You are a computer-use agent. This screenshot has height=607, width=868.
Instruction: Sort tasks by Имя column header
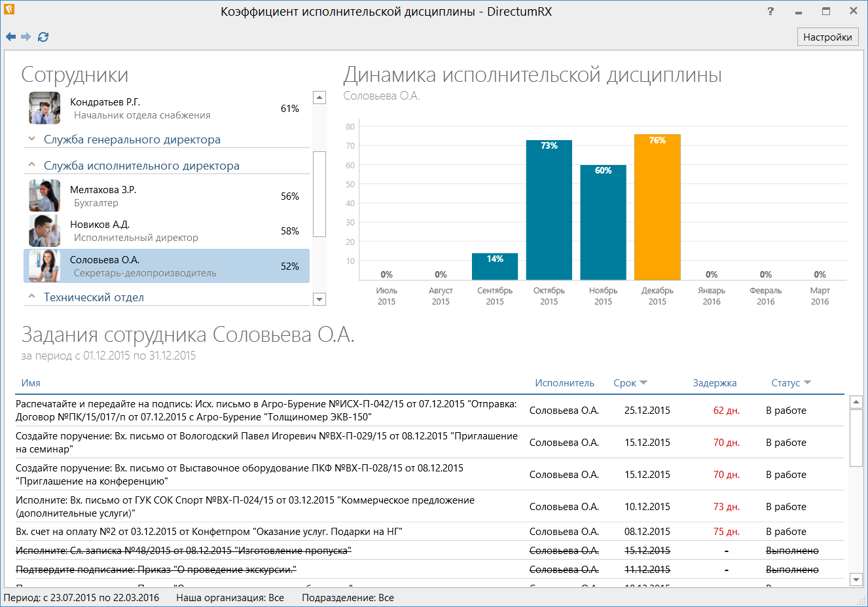point(31,383)
